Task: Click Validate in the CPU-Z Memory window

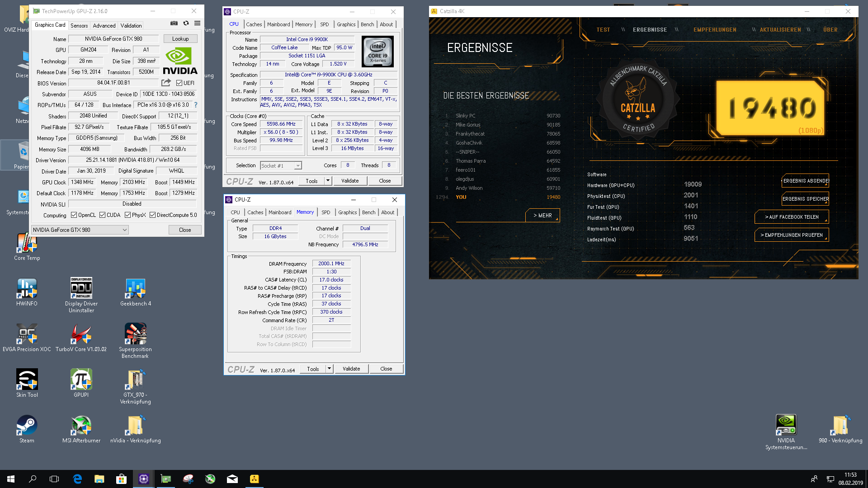Action: pos(351,369)
